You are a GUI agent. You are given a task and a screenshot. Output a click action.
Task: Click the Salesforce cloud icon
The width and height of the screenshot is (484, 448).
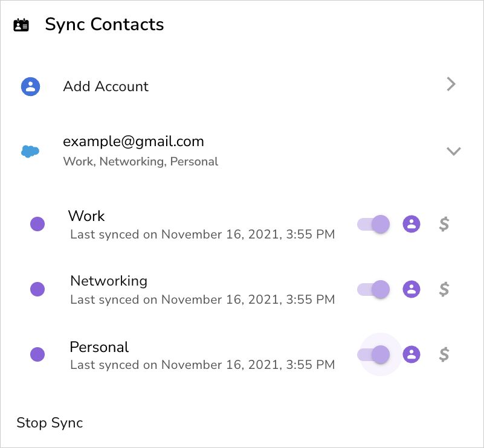[30, 151]
